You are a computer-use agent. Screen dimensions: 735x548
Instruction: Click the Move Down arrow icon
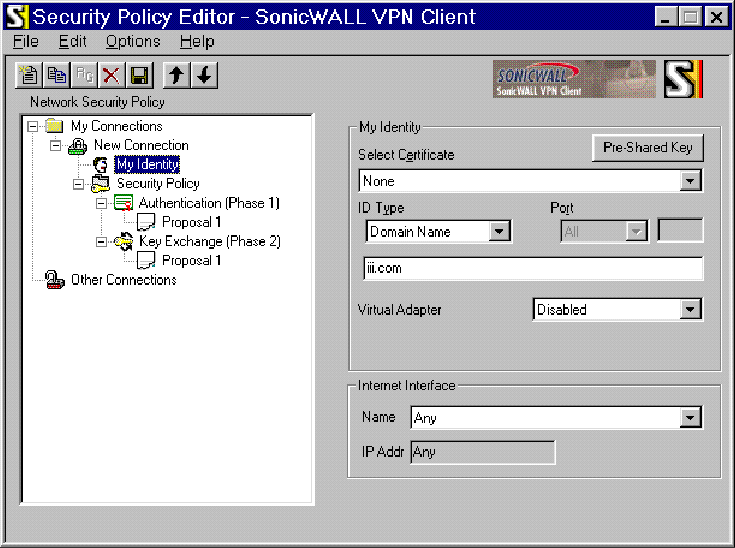click(204, 75)
